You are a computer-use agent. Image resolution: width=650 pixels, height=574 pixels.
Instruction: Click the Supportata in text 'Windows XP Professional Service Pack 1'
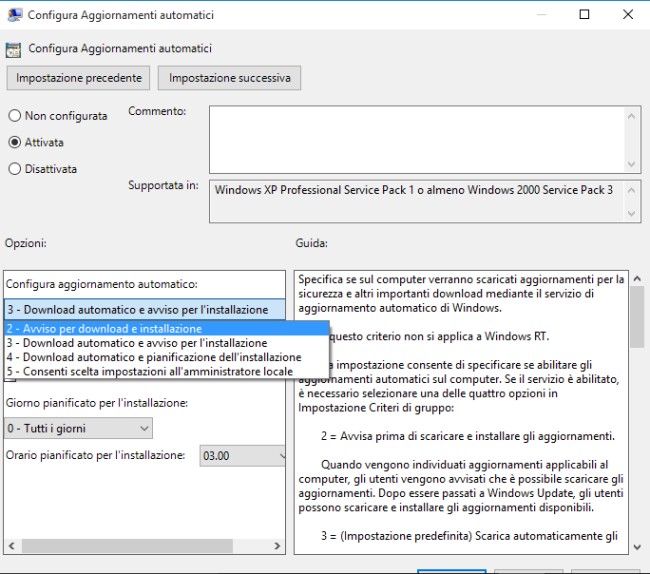(x=314, y=190)
